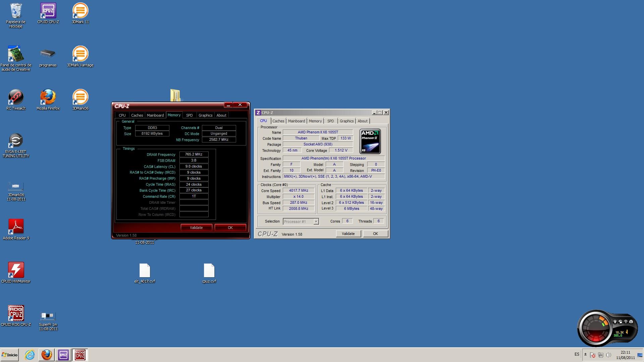The height and width of the screenshot is (362, 644).
Task: Click the Code Name Thuban field
Action: [301, 138]
